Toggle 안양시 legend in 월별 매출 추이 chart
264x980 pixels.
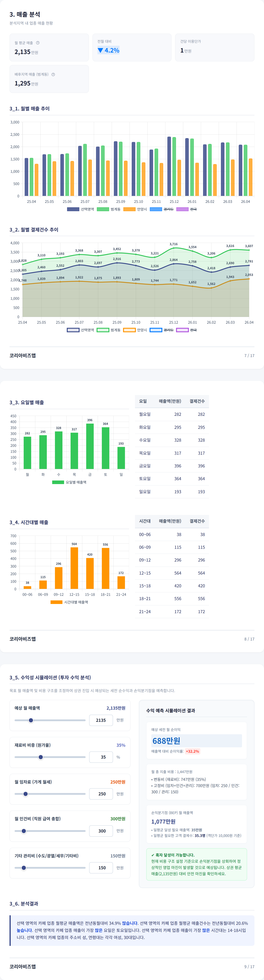pyautogui.click(x=135, y=209)
